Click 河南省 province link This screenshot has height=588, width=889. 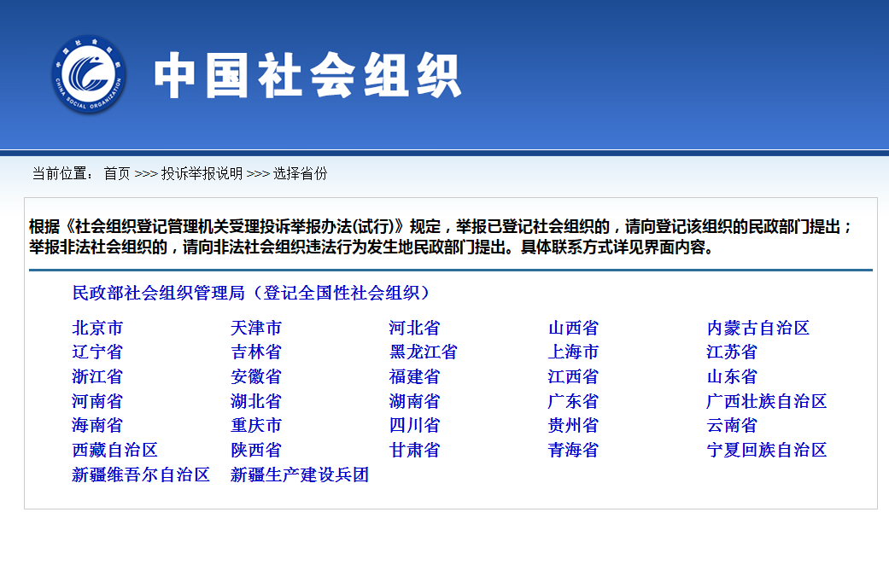click(97, 401)
